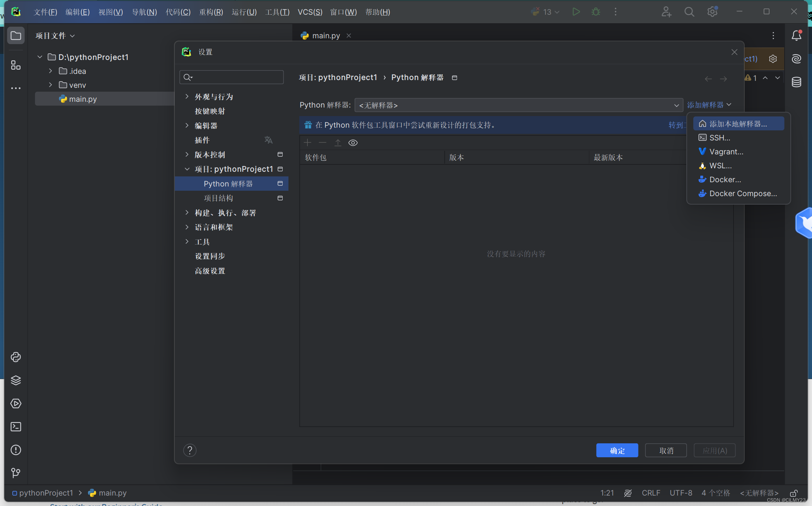This screenshot has height=506, width=812.
Task: Navigate back arrow in settings dialog
Action: click(x=708, y=79)
